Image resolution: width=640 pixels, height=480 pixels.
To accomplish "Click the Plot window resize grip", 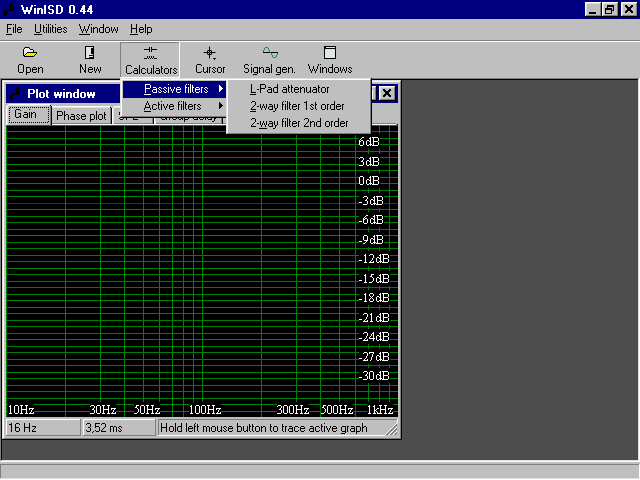I will point(391,430).
